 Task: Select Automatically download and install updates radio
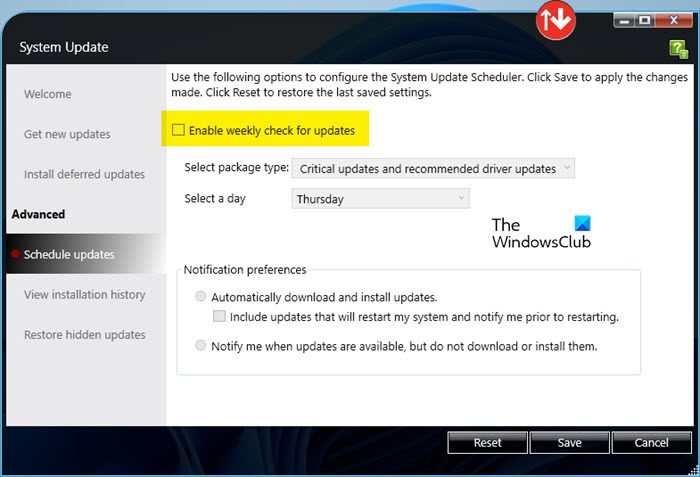pos(200,297)
